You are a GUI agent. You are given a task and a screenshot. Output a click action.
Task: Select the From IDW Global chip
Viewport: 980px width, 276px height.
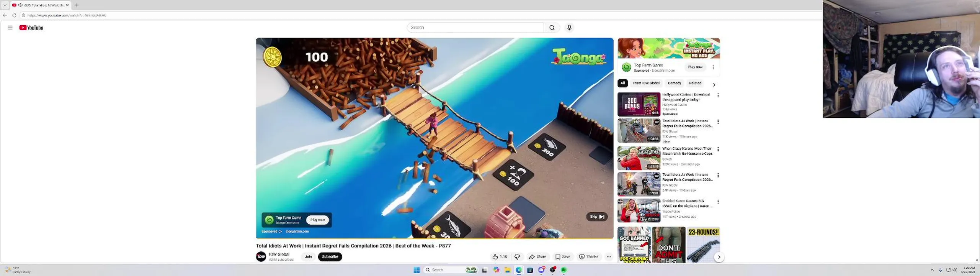click(646, 83)
